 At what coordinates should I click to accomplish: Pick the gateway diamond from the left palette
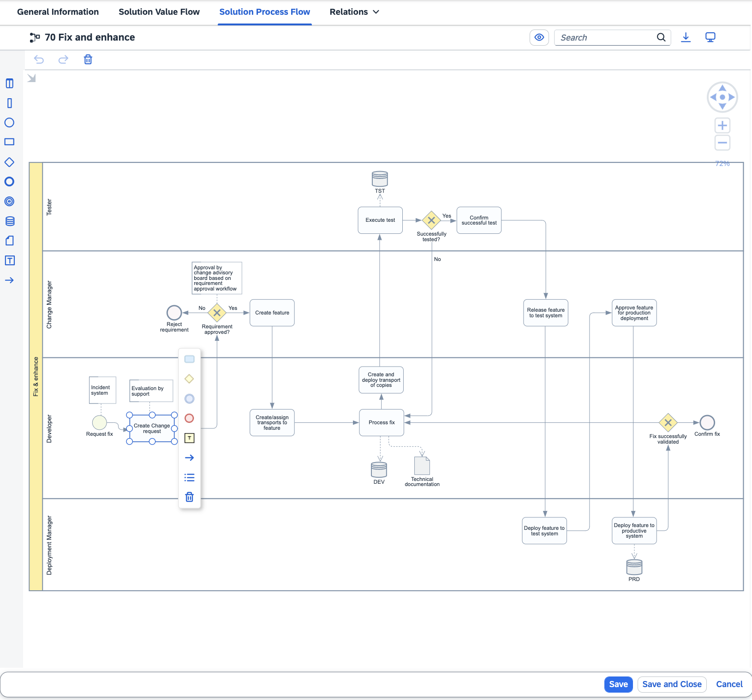(9, 162)
